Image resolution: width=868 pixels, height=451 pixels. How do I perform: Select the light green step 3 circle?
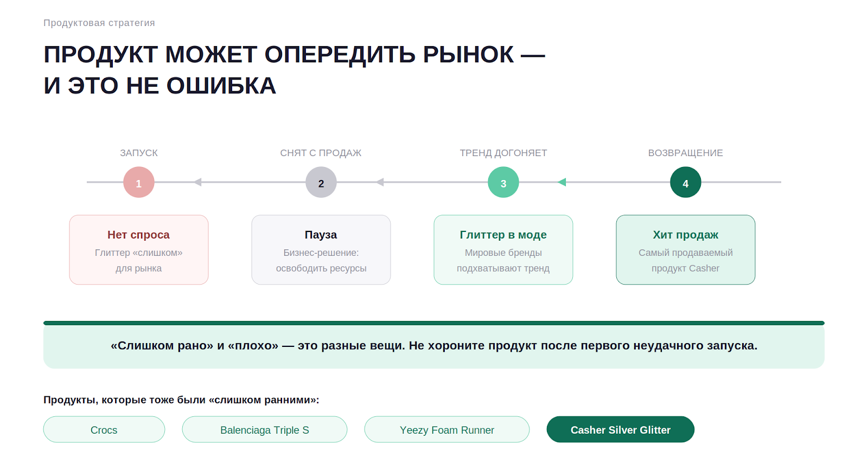coord(503,183)
